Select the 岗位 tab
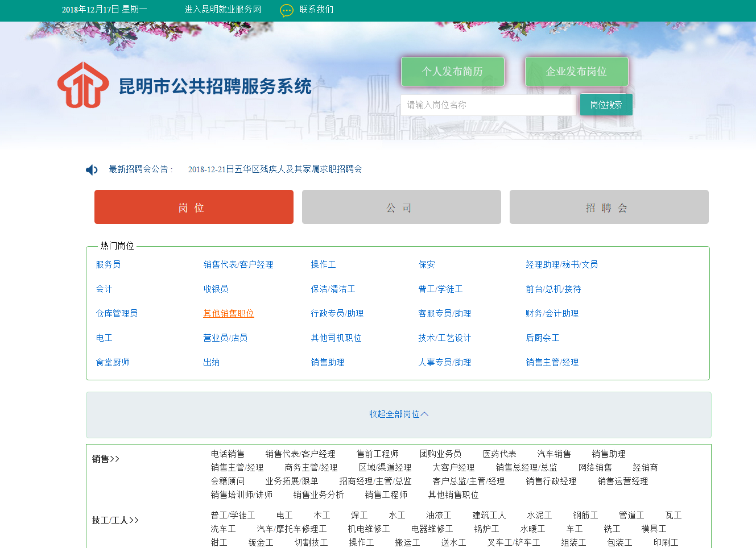 point(193,207)
